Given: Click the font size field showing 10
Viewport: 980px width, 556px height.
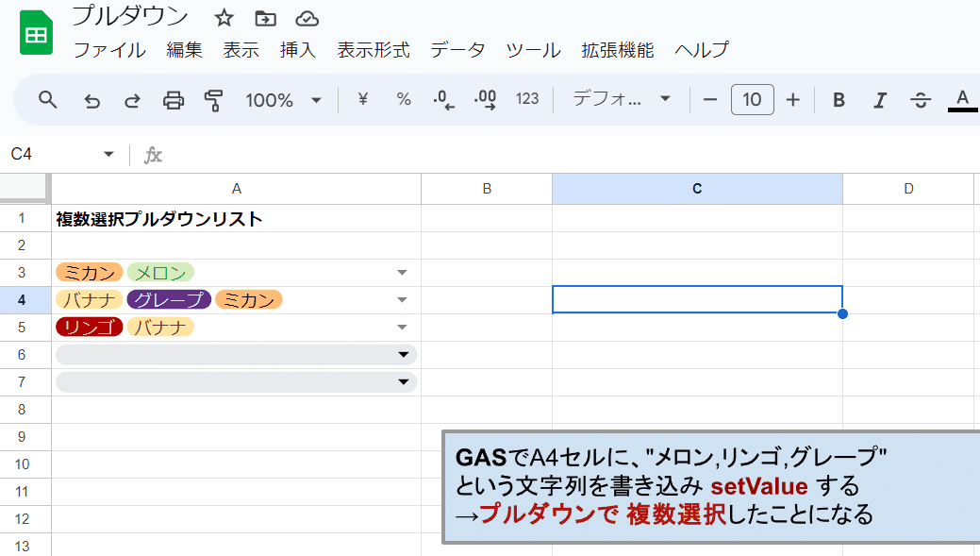Looking at the screenshot, I should 752,99.
